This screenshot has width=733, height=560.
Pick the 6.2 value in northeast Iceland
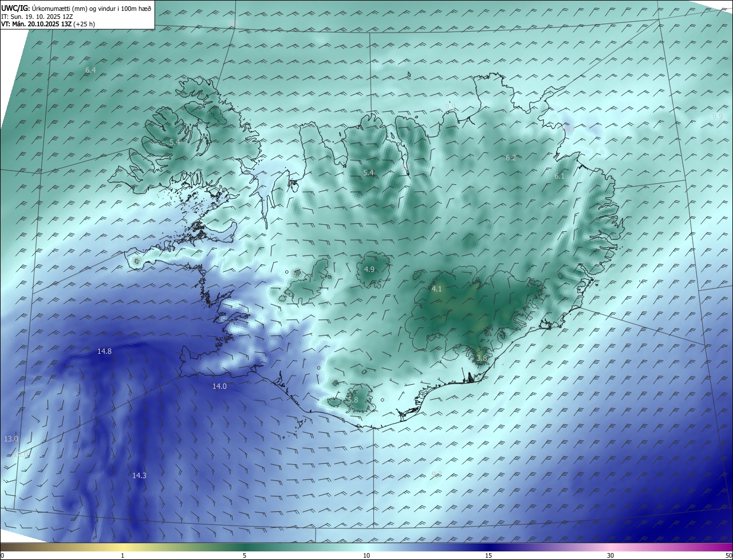[511, 157]
